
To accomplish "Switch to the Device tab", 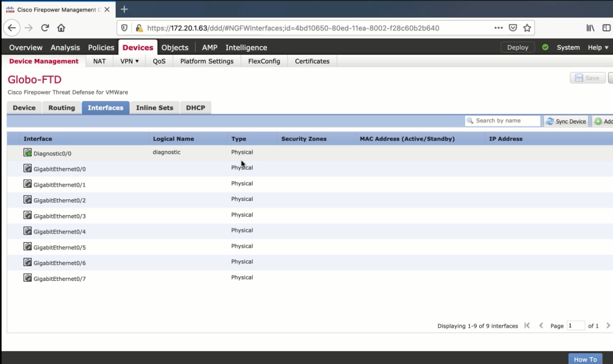I will pos(24,108).
